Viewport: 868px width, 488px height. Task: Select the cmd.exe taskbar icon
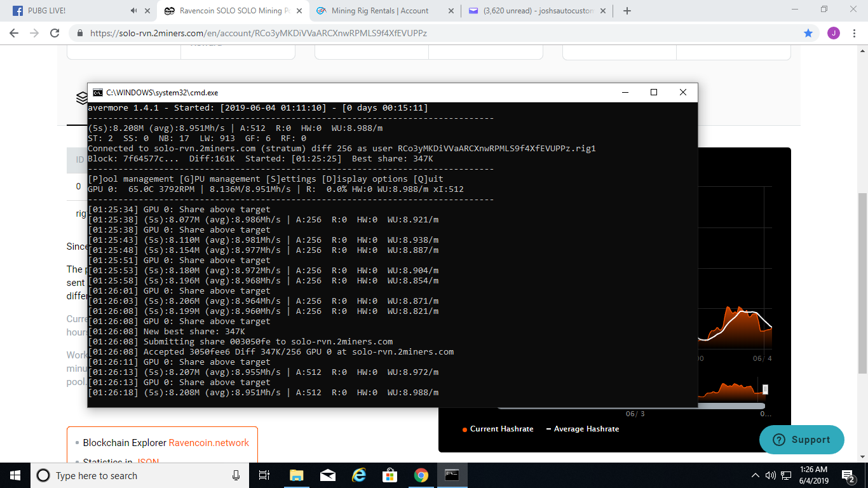pyautogui.click(x=452, y=475)
